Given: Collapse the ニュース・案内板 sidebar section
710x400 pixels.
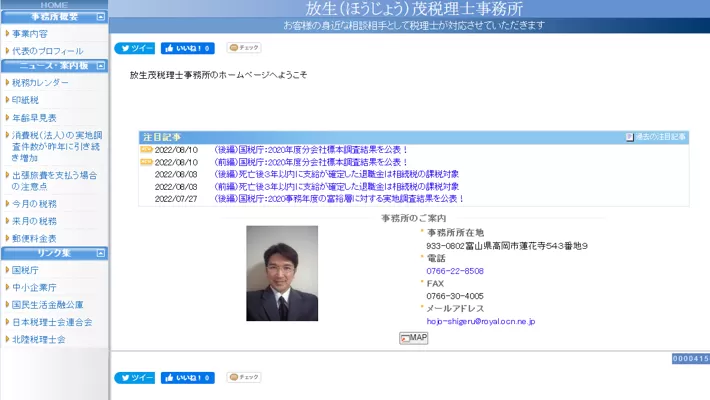Looking at the screenshot, I should coord(100,66).
